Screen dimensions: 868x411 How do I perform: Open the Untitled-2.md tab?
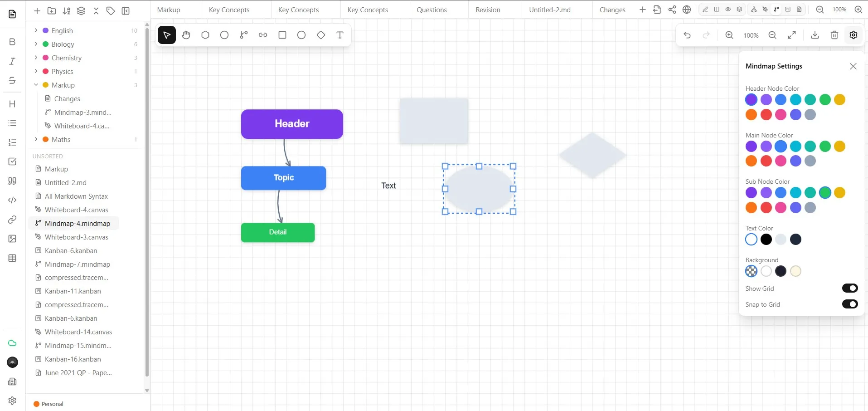(x=550, y=10)
